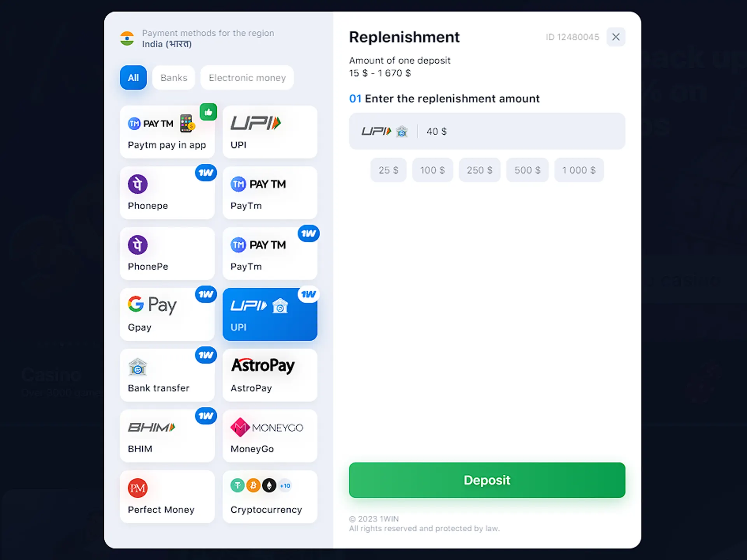Select the 1000$ preset deposit amount
747x560 pixels.
(578, 171)
